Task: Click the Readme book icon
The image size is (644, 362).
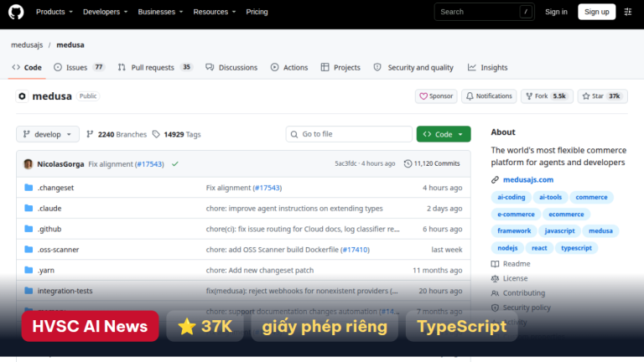Action: tap(495, 264)
